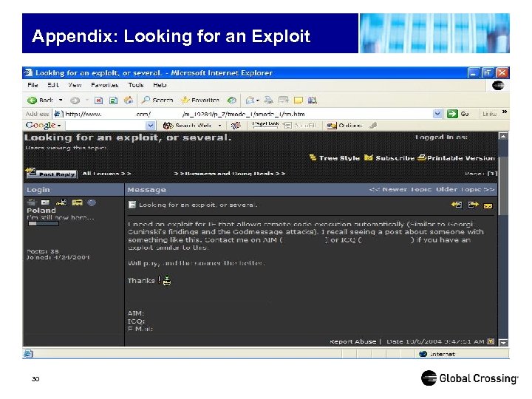
Task: Open the Favorites menu
Action: tap(104, 85)
